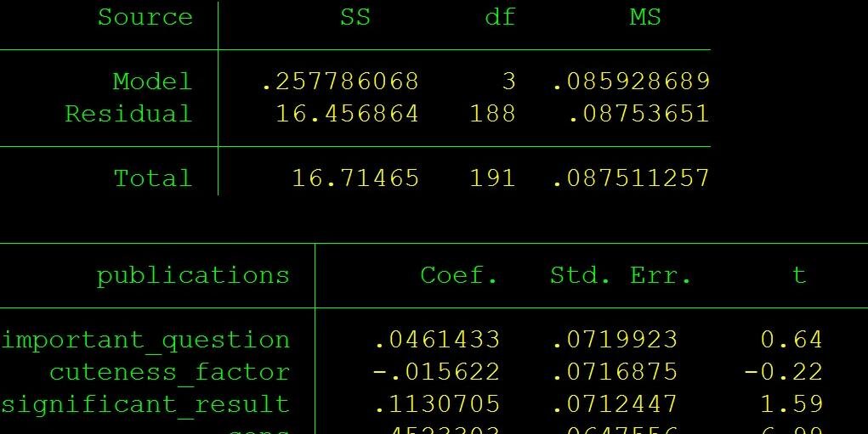
Task: Click the MS column header
Action: click(x=645, y=17)
